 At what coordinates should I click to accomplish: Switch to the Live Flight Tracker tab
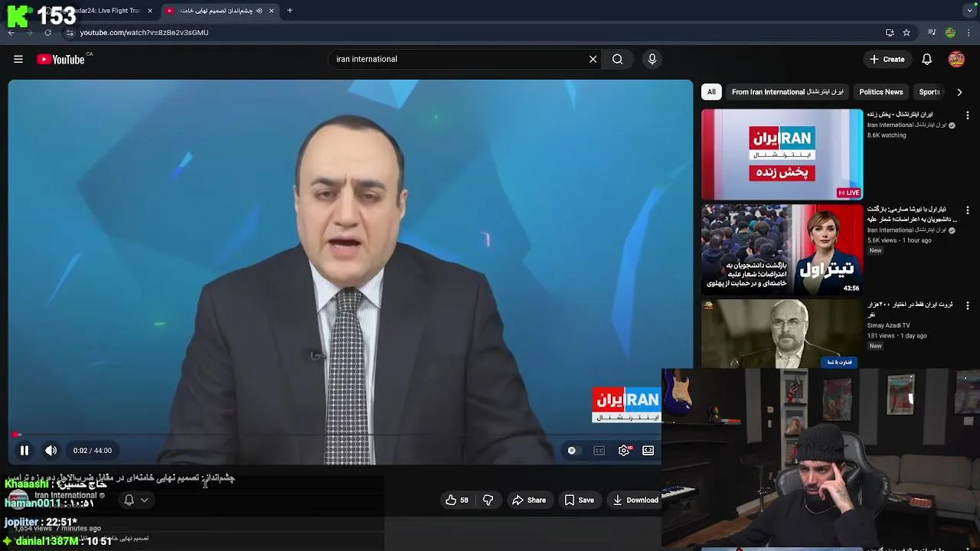96,11
